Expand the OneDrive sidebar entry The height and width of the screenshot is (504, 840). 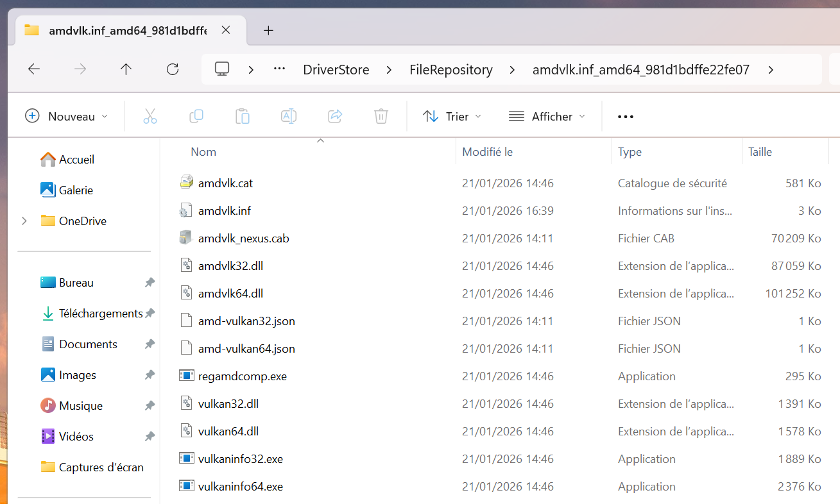tap(24, 221)
